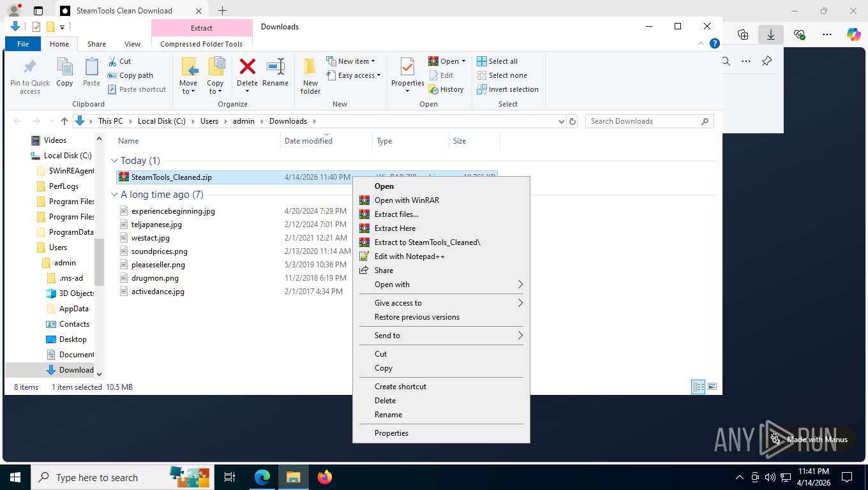Click Properties in the context menu
The image size is (868, 490).
click(441, 433)
